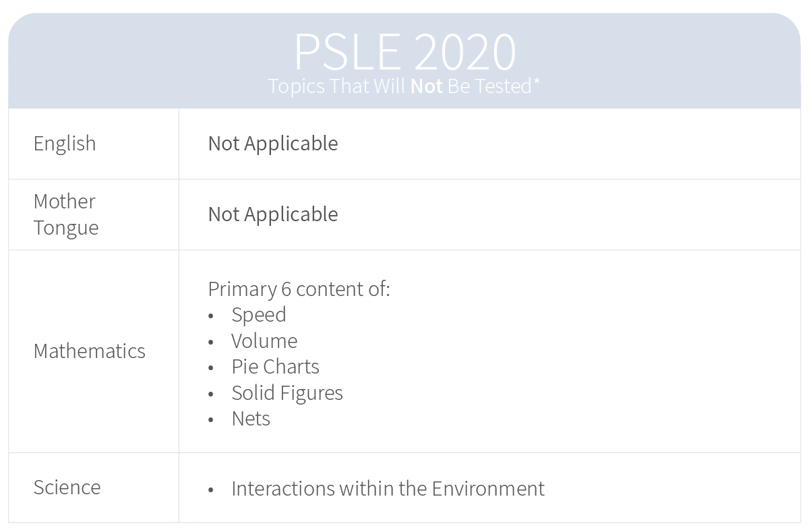Click the bullet dot before Interactions
This screenshot has height=532, width=809.
coord(211,490)
